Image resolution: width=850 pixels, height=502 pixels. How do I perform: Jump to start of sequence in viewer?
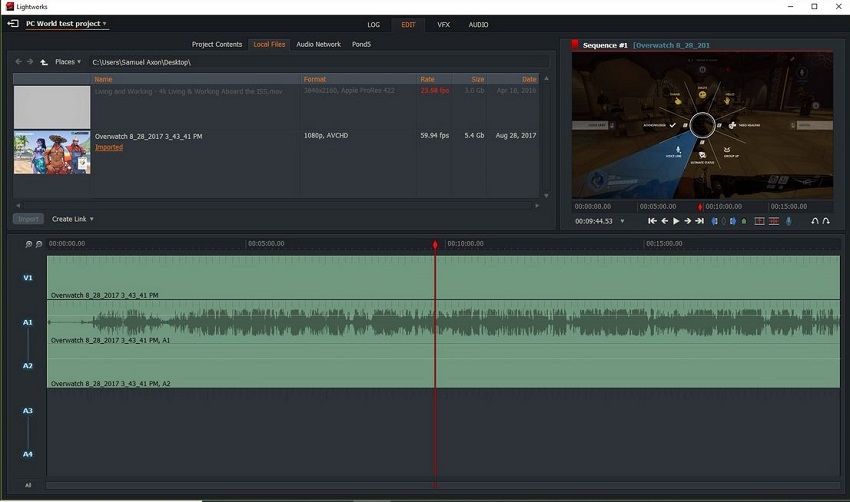[x=652, y=221]
